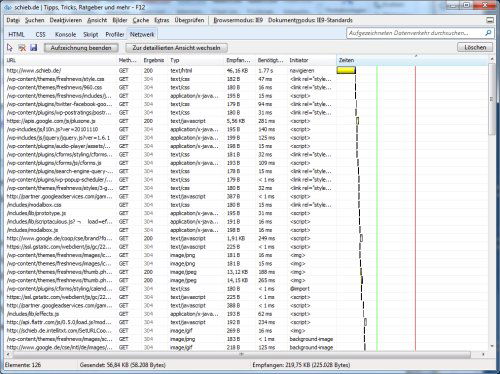Open the Dokumentmodus: IE9-Standards menu
Image resolution: width=500 pixels, height=374 pixels.
[x=310, y=20]
